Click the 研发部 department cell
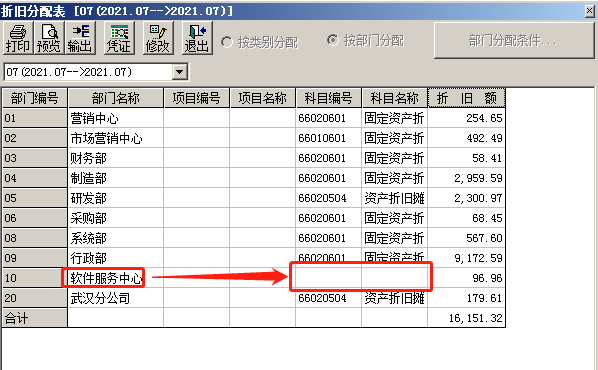 116,198
